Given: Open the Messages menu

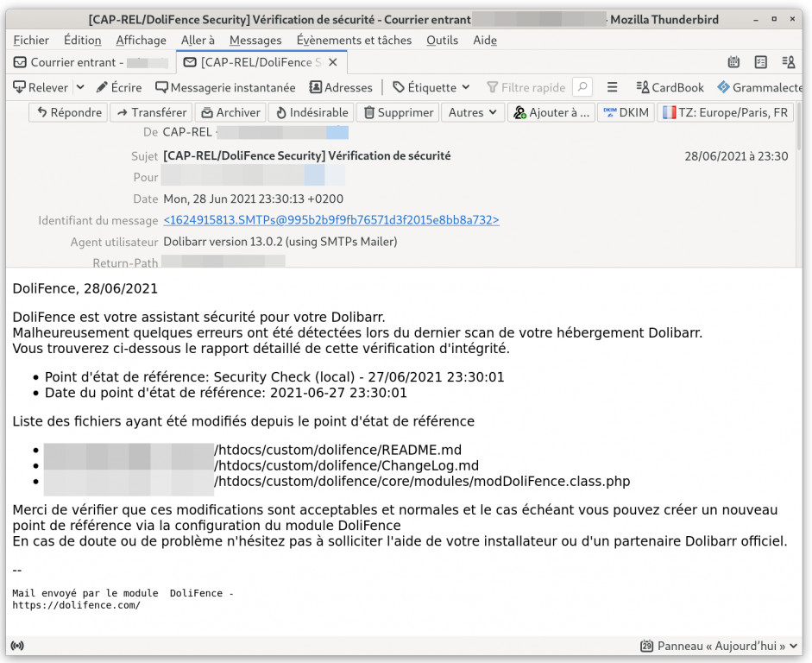Looking at the screenshot, I should pos(255,41).
